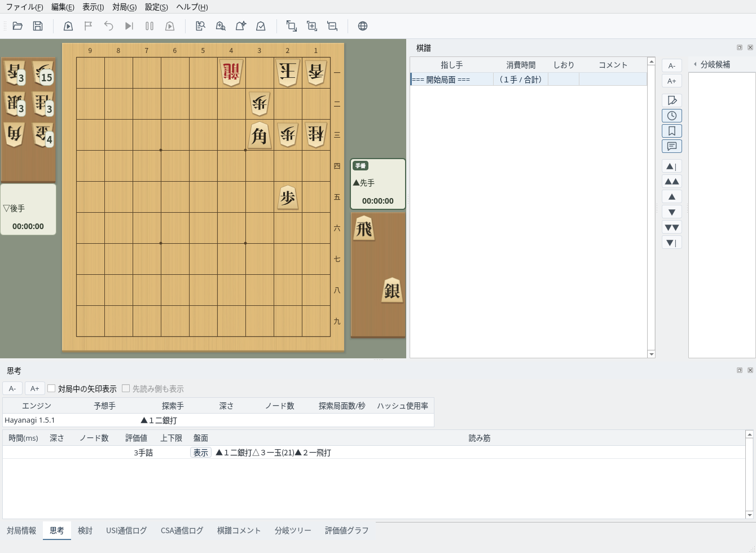Collapse the 分岐候補 panel arrow
Viewport: 756px width, 553px height.
(695, 64)
